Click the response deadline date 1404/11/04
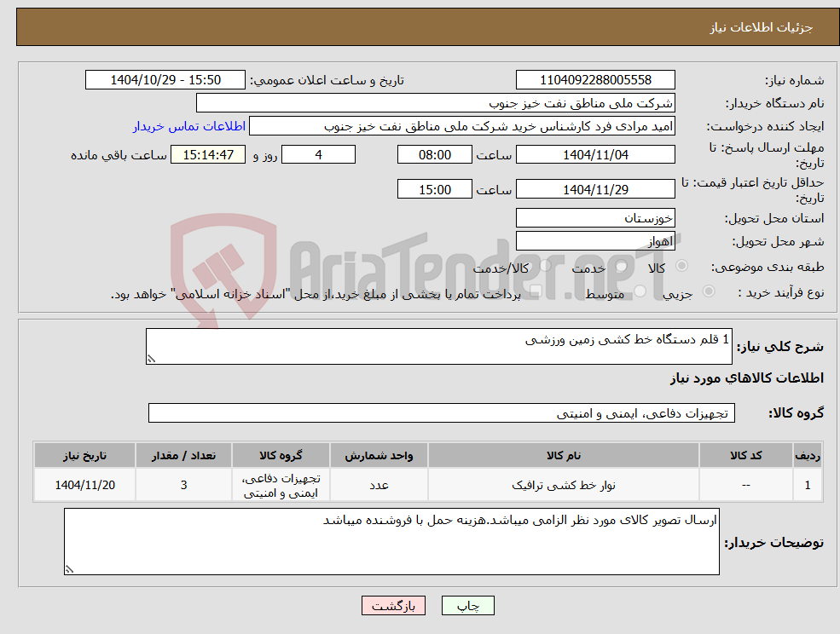This screenshot has width=840, height=634. point(595,155)
